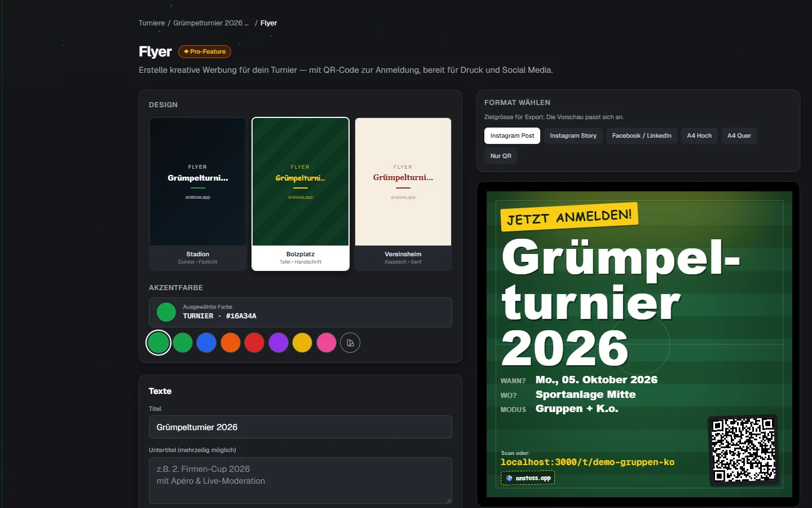812x508 pixels.
Task: Click 'Sportanlage Mitte' in flyer preview
Action: (585, 395)
